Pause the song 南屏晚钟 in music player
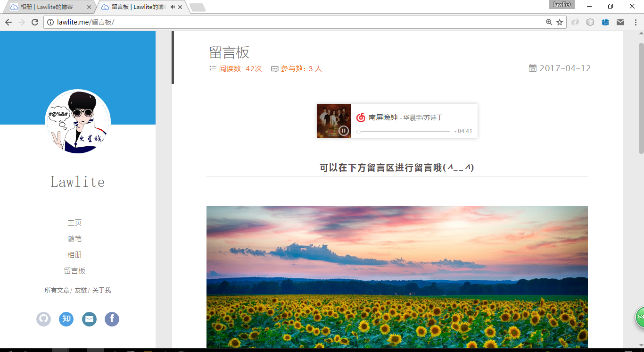The height and width of the screenshot is (352, 644). 344,131
